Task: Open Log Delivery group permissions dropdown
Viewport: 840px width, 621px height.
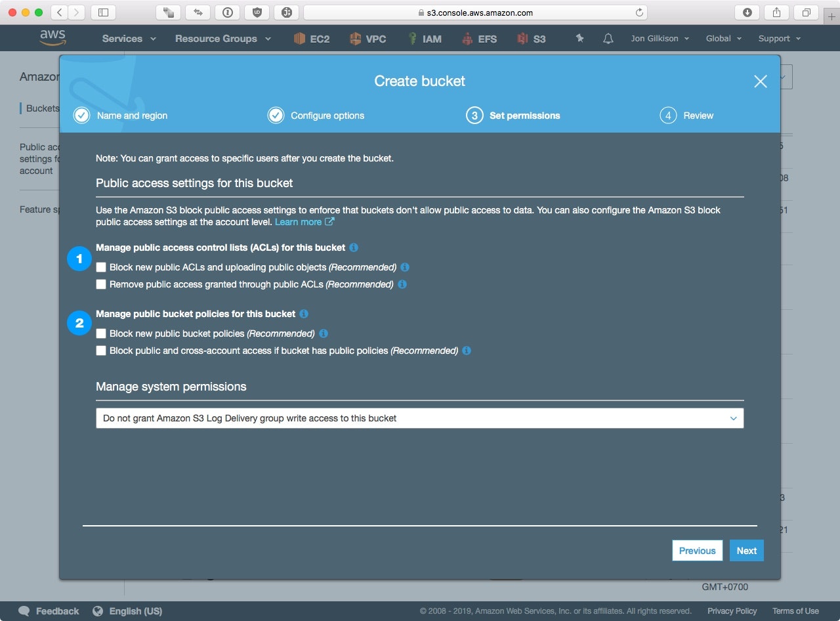Action: tap(420, 418)
